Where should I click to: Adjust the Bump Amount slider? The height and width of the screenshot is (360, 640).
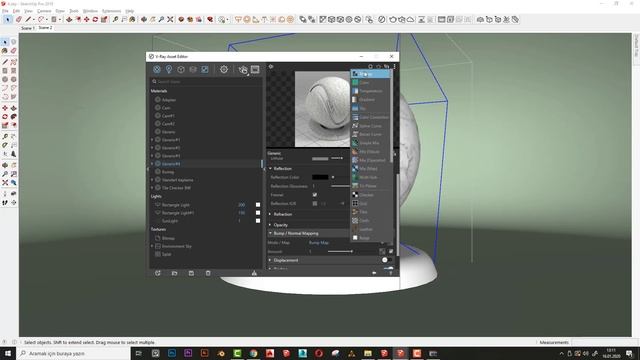[340, 251]
